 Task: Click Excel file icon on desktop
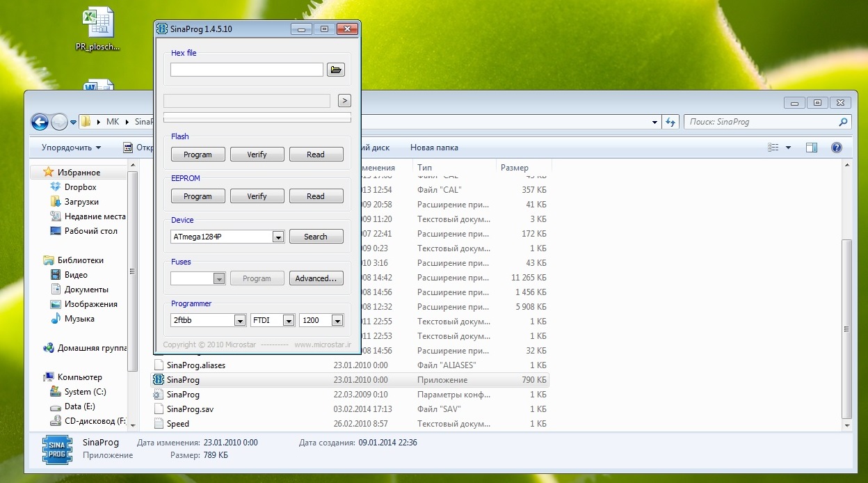(x=98, y=22)
